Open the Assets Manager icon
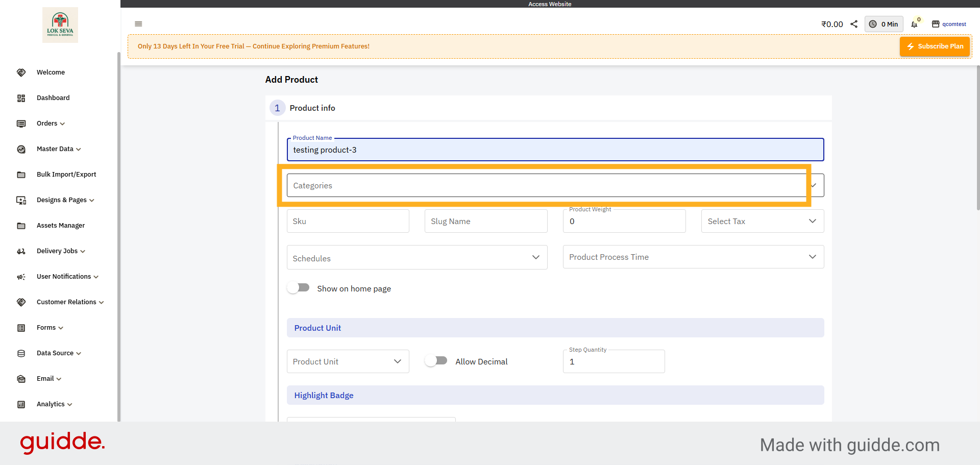This screenshot has height=465, width=980. point(21,226)
